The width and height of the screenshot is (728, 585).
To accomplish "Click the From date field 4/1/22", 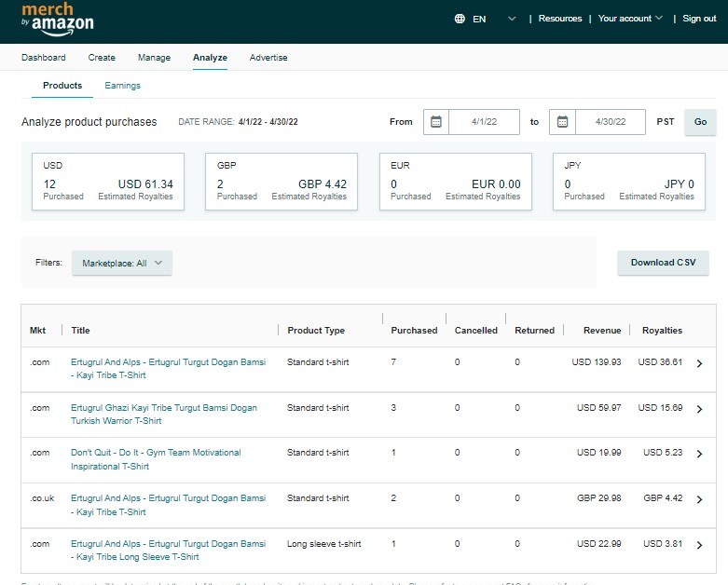I will [485, 122].
